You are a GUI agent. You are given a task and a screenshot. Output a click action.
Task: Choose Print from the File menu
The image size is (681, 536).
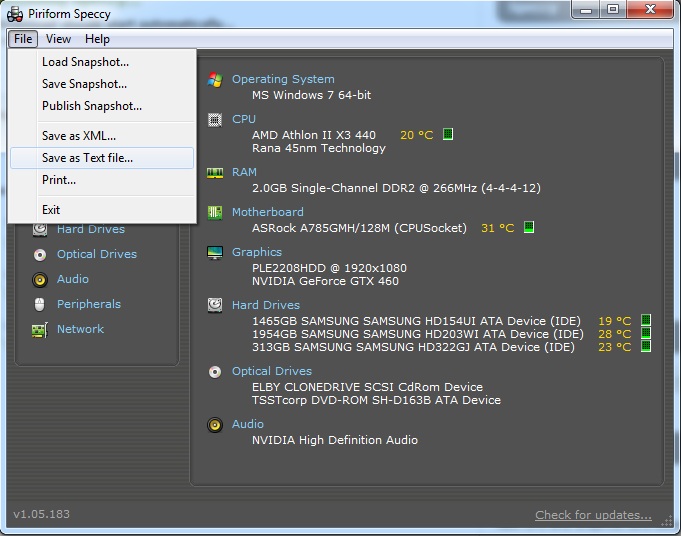102,179
